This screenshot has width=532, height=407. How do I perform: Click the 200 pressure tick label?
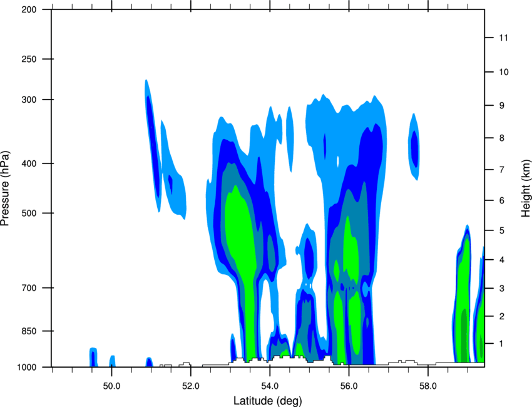click(x=29, y=9)
